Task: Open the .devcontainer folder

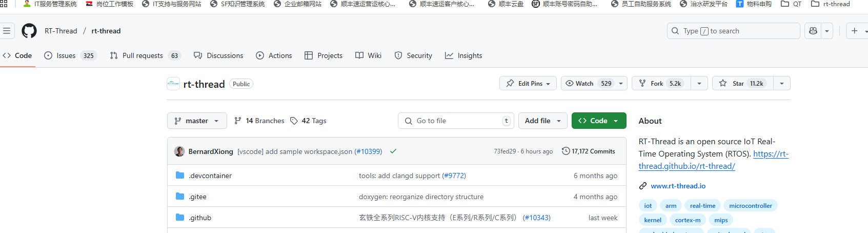Action: click(210, 176)
